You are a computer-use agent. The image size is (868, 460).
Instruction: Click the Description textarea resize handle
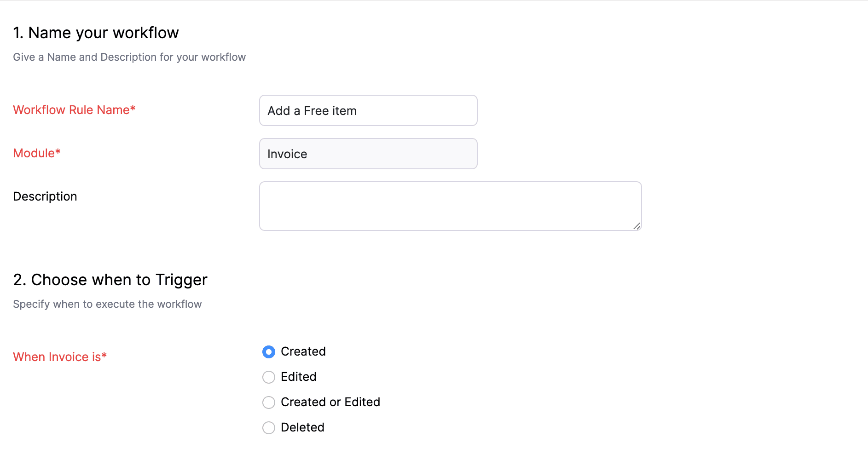pos(637,226)
